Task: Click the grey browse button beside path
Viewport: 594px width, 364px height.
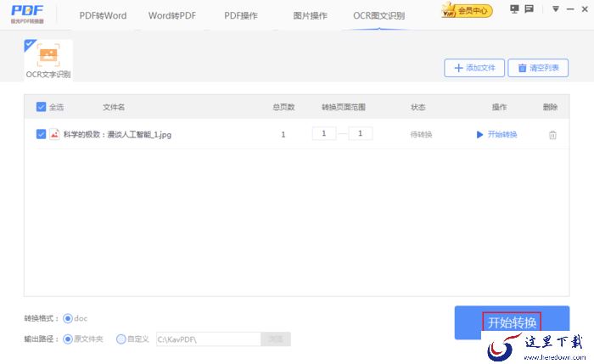Action: point(276,339)
